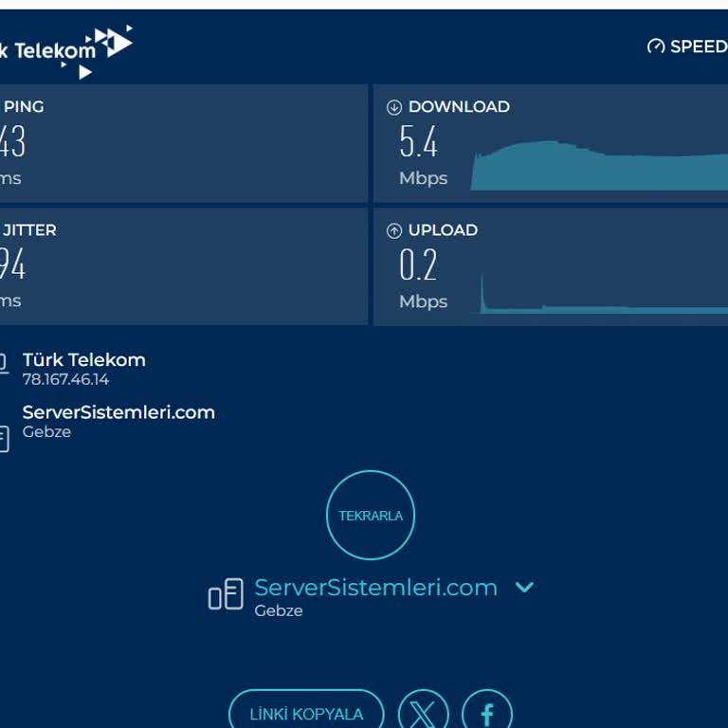
Task: Click the upload arrow icon
Action: click(393, 230)
